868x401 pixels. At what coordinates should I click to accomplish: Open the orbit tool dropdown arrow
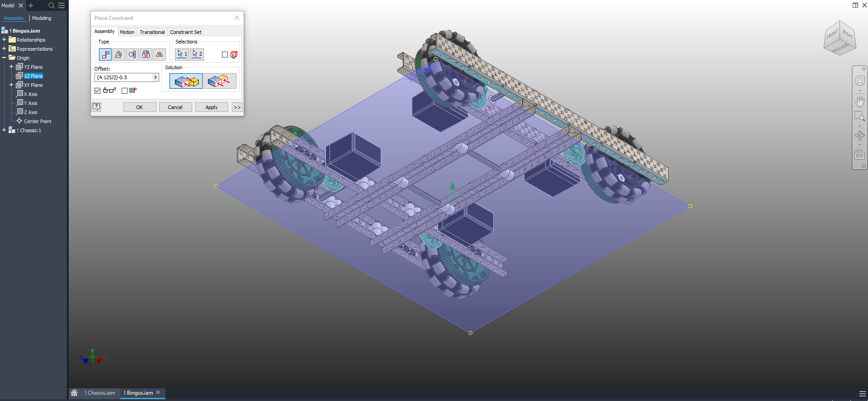pos(859,145)
